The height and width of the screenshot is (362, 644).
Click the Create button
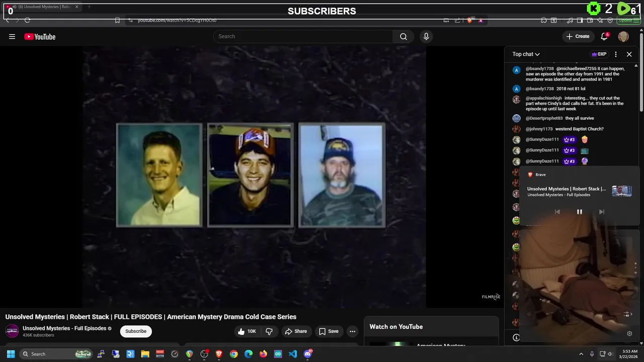[x=578, y=36]
